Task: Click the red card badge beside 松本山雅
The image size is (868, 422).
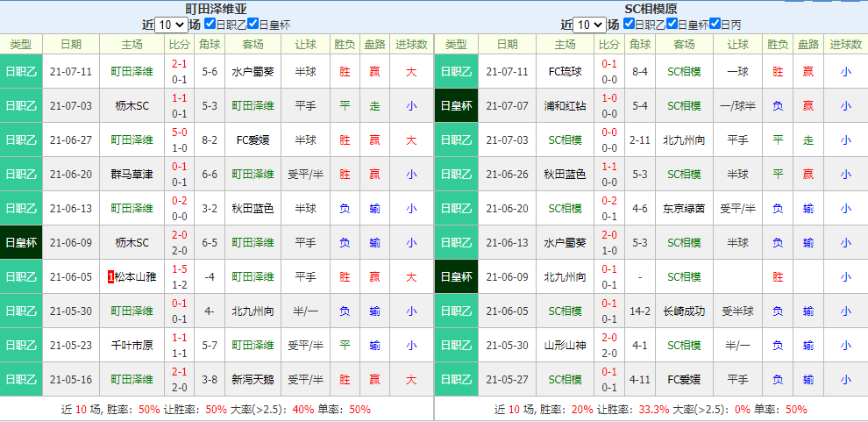Action: (110, 276)
